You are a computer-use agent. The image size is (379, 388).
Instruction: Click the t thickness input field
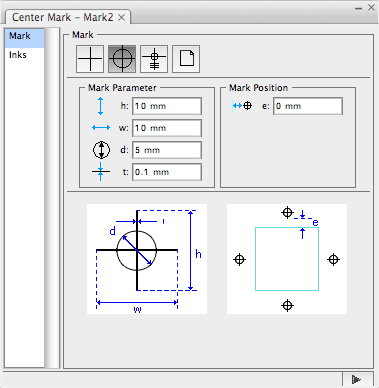coord(167,172)
